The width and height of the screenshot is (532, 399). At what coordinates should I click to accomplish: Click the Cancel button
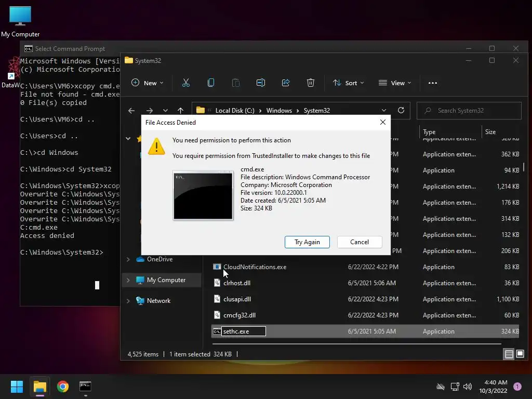[360, 242]
